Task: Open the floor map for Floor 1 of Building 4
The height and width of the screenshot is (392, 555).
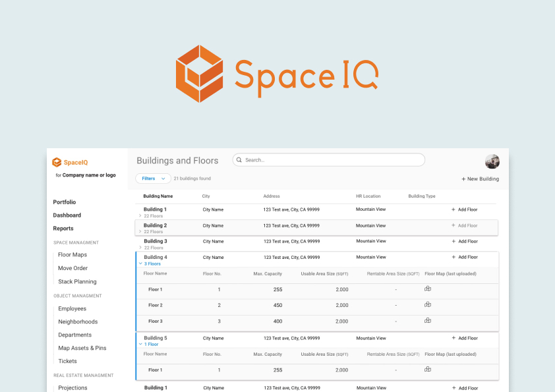Action: click(x=427, y=289)
